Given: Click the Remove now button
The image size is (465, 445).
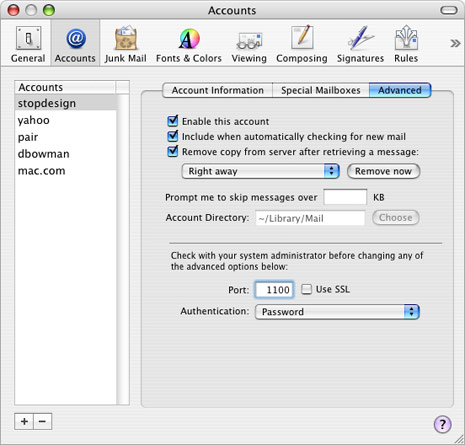Looking at the screenshot, I should (383, 171).
